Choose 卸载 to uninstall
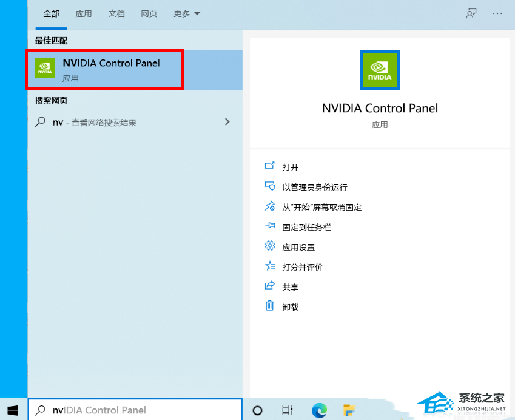 pyautogui.click(x=291, y=308)
